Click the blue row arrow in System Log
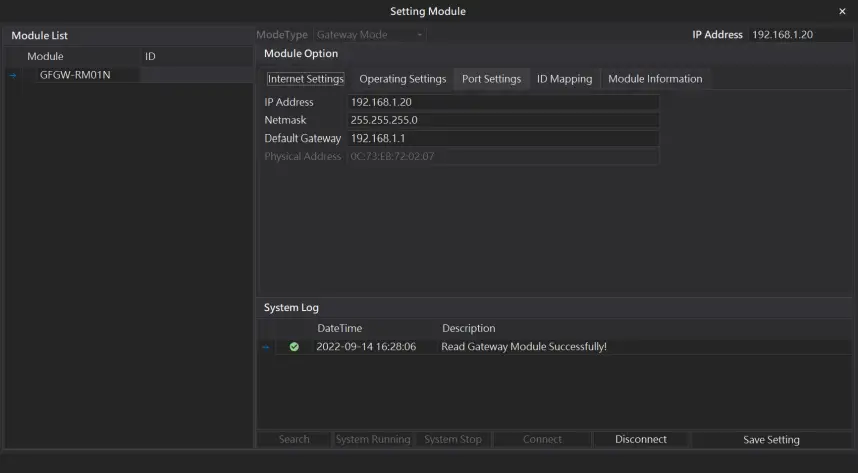Viewport: 858px width, 473px height. 266,347
